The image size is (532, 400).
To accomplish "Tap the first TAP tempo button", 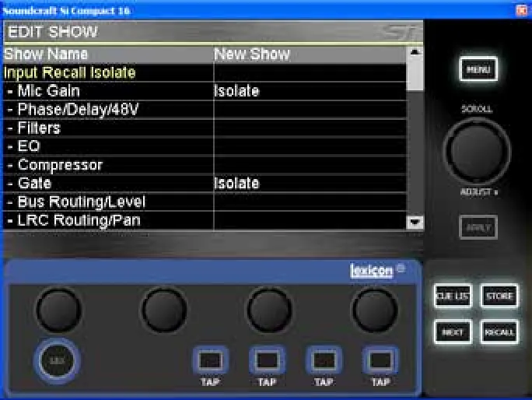I will pyautogui.click(x=210, y=360).
